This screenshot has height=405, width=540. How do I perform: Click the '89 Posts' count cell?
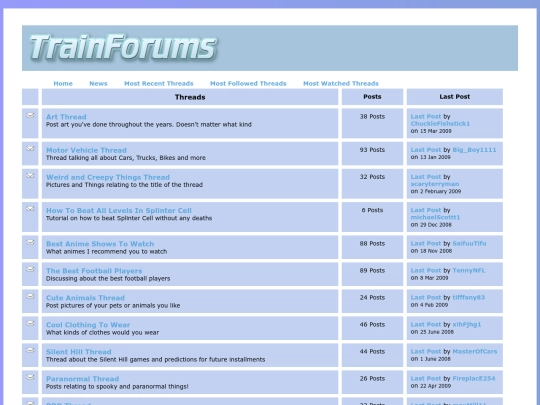click(x=372, y=274)
